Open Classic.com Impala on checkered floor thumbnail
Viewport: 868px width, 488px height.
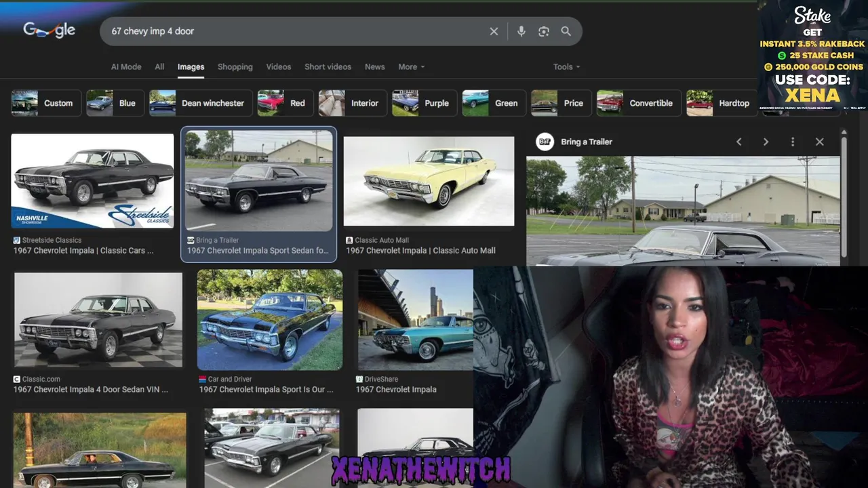[98, 320]
